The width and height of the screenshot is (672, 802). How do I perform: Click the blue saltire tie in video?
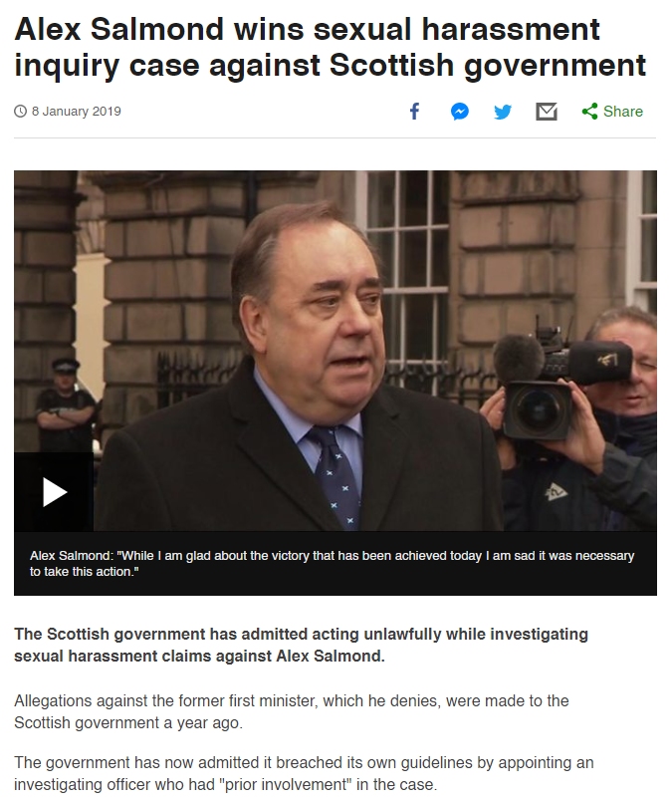[336, 475]
